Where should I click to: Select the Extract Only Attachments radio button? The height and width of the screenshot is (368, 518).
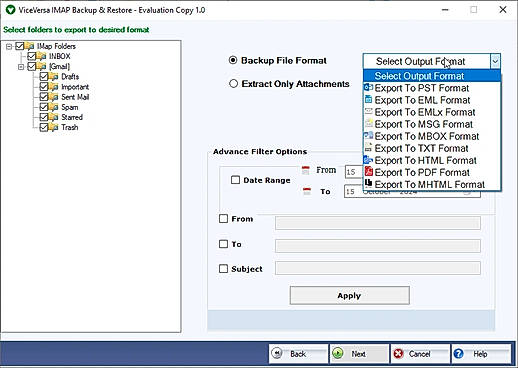click(233, 83)
